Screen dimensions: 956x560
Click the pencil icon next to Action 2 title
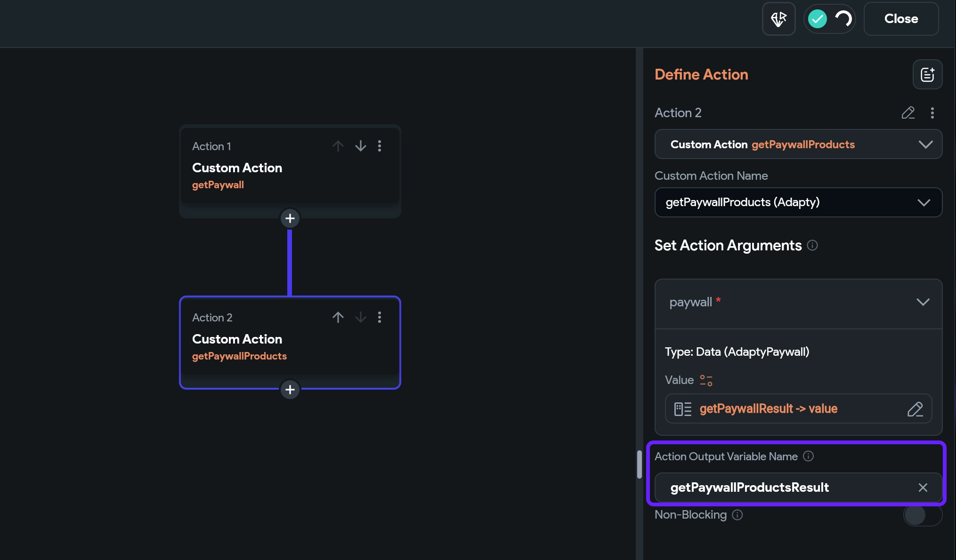pos(908,113)
